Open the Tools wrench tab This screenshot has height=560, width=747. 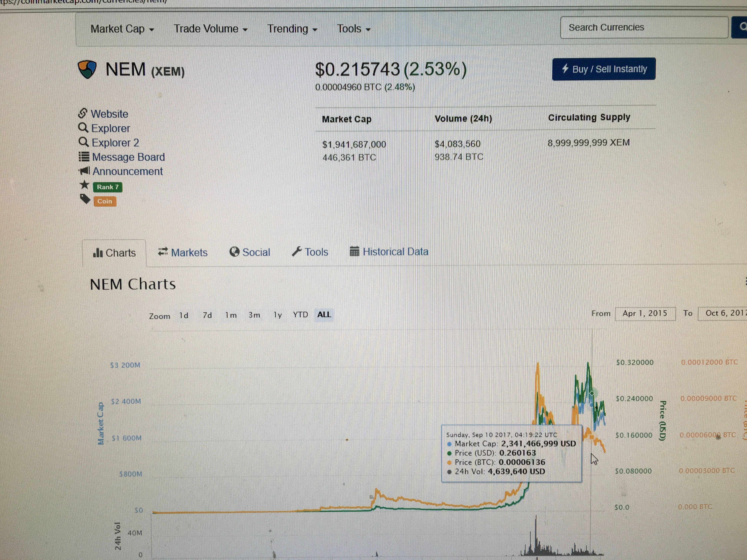[310, 252]
